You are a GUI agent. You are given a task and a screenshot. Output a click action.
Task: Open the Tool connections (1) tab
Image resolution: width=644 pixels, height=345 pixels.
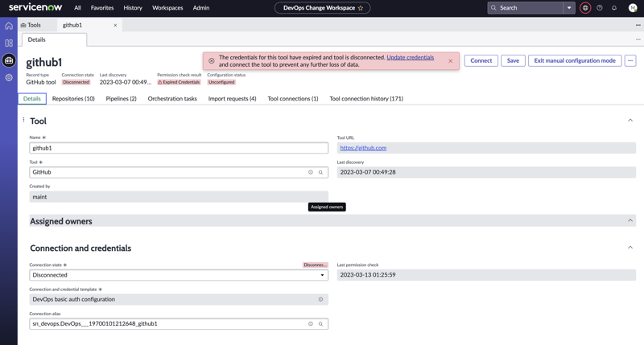pyautogui.click(x=293, y=99)
